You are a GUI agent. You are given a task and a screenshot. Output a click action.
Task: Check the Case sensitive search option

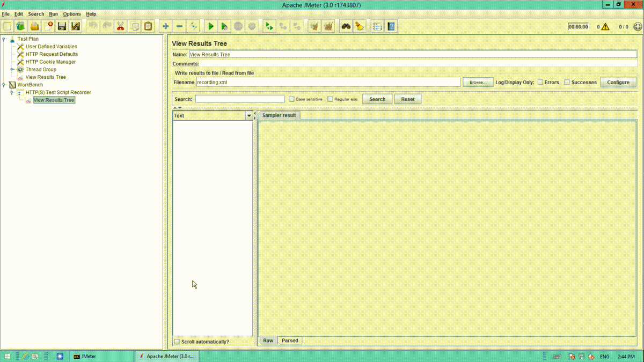tap(290, 99)
